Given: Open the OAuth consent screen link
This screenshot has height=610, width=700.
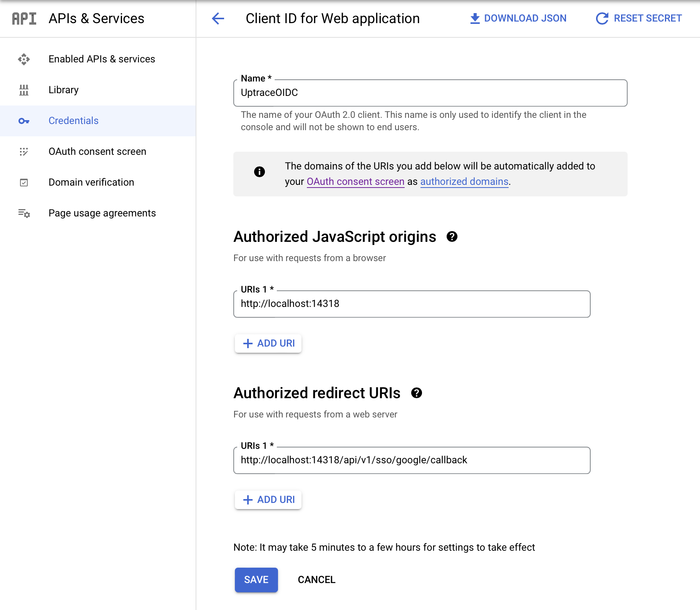Looking at the screenshot, I should [x=355, y=181].
